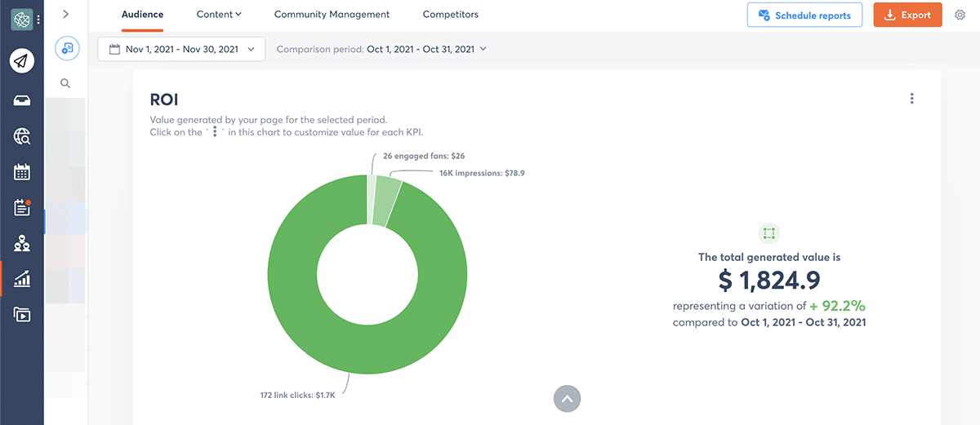Open the settings gear next to Export

[960, 15]
